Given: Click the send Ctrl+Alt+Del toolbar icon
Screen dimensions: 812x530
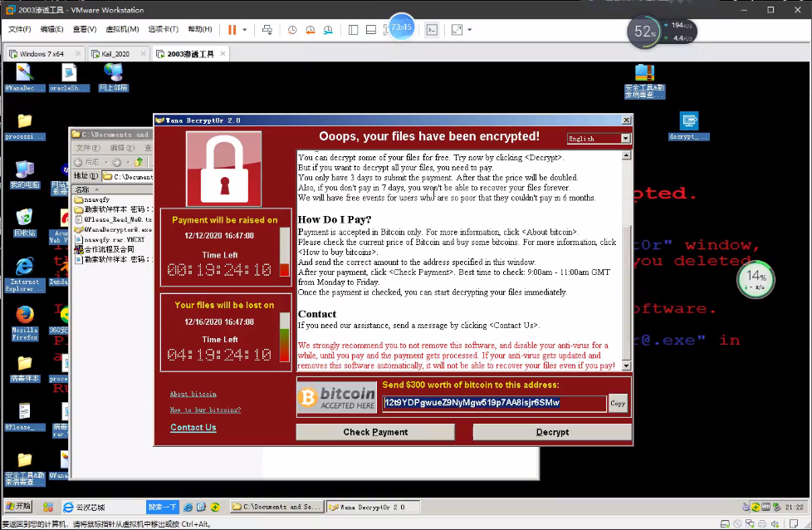Looking at the screenshot, I should (x=267, y=30).
